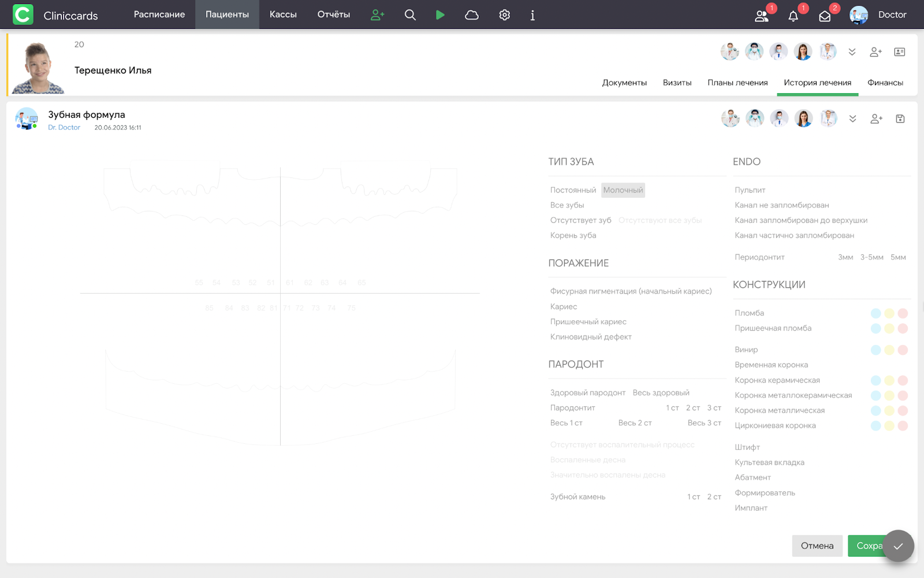Toggle Все зубы option
This screenshot has width=924, height=578.
coord(567,205)
